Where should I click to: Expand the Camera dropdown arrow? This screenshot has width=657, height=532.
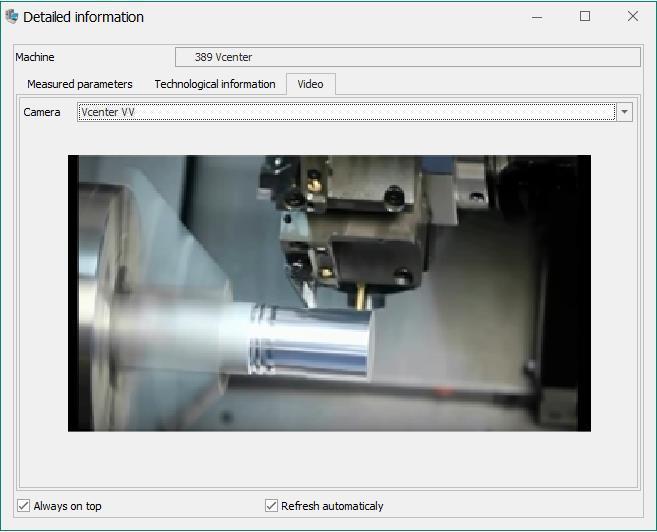(x=624, y=112)
